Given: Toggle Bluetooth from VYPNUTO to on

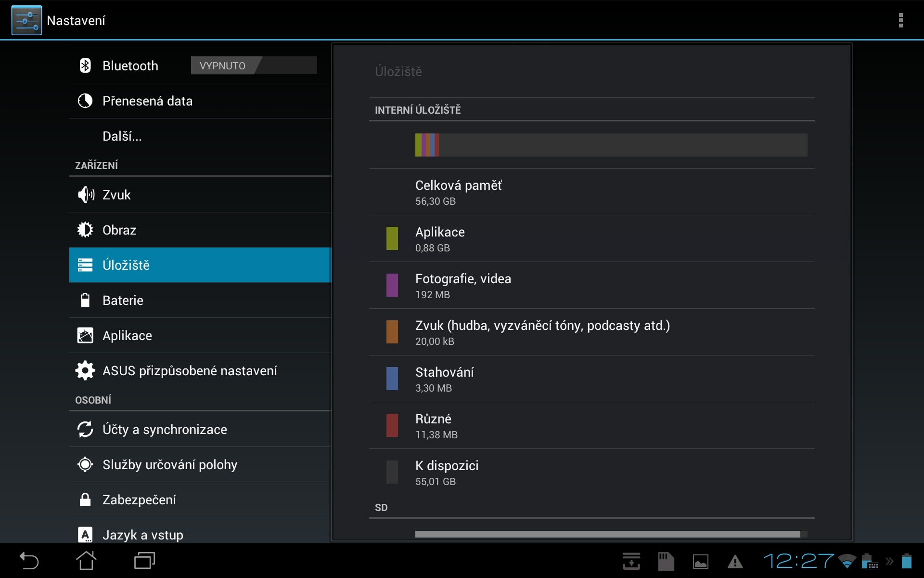Looking at the screenshot, I should pyautogui.click(x=254, y=65).
